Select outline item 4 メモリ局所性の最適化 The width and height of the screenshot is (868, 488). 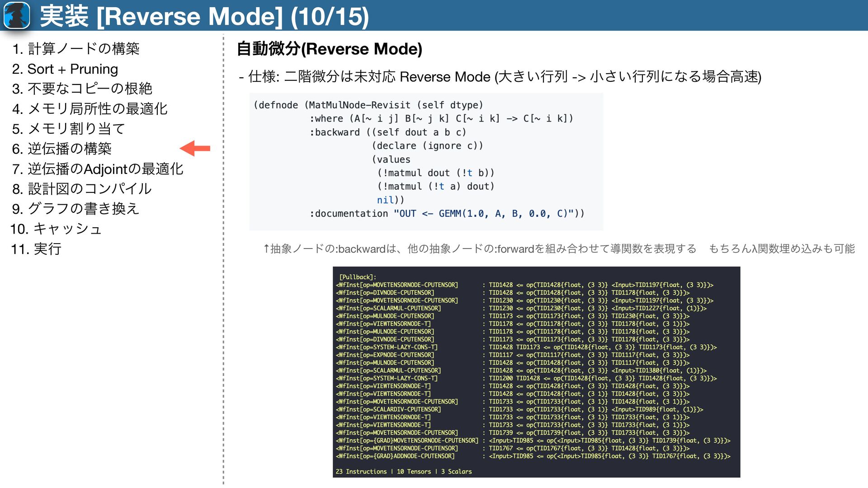[x=90, y=108]
